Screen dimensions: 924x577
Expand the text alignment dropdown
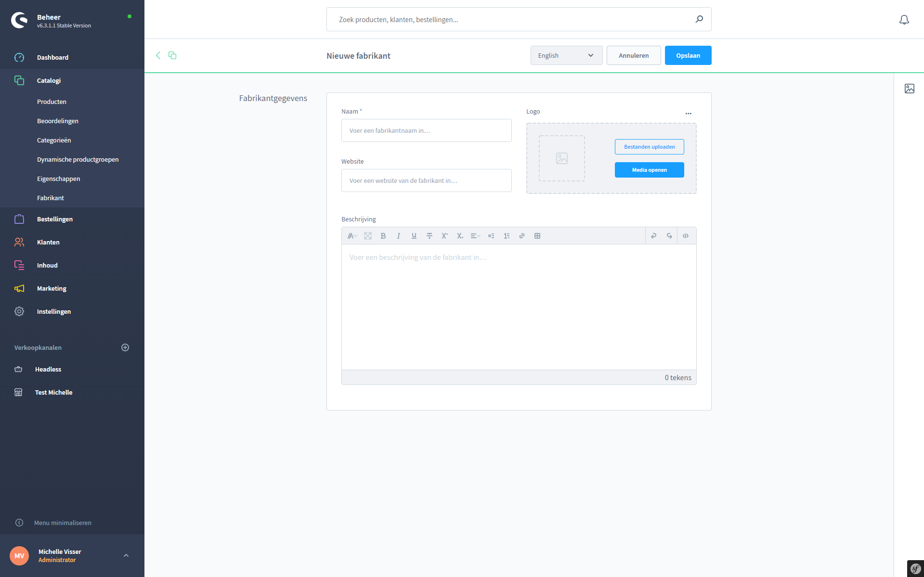pyautogui.click(x=475, y=236)
